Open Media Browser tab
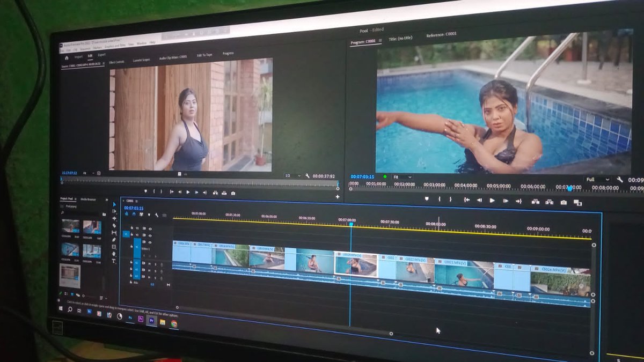The image size is (644, 362). [88, 200]
